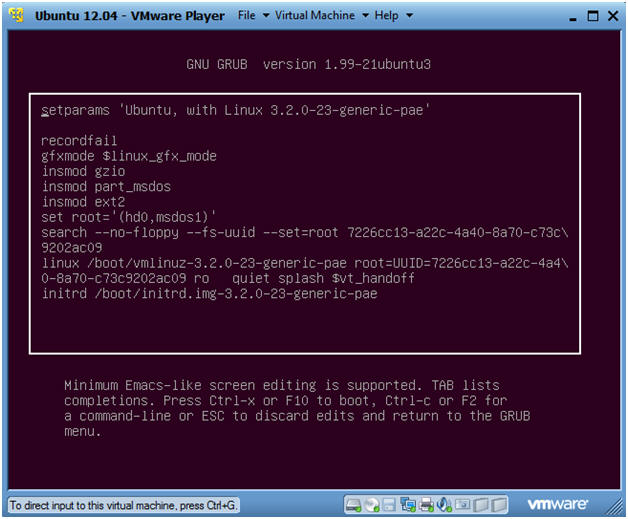Click the 'Minimum Emacs-like screen editing' help text
This screenshot has width=628, height=519.
click(297, 408)
